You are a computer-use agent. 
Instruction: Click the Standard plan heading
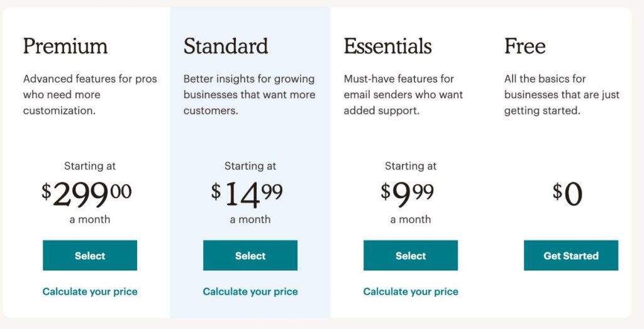226,46
